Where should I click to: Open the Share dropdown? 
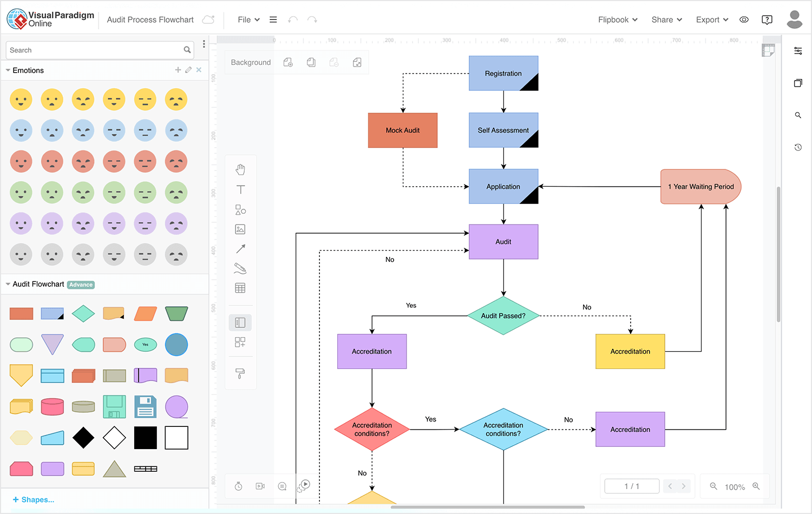click(x=667, y=19)
